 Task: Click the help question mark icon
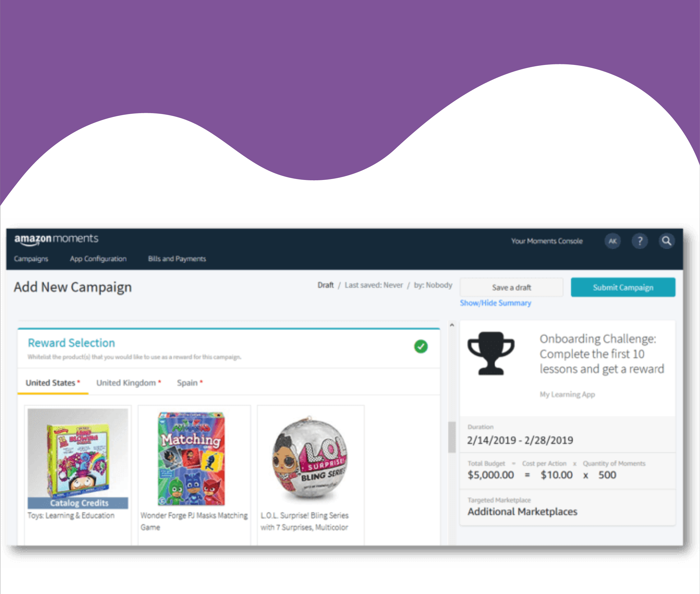pyautogui.click(x=640, y=241)
